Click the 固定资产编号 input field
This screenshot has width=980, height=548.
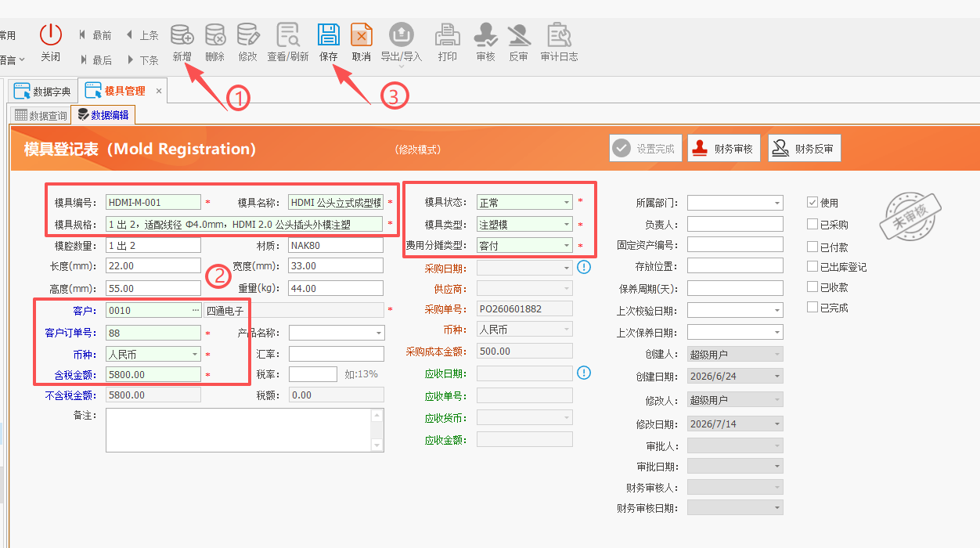tap(735, 245)
